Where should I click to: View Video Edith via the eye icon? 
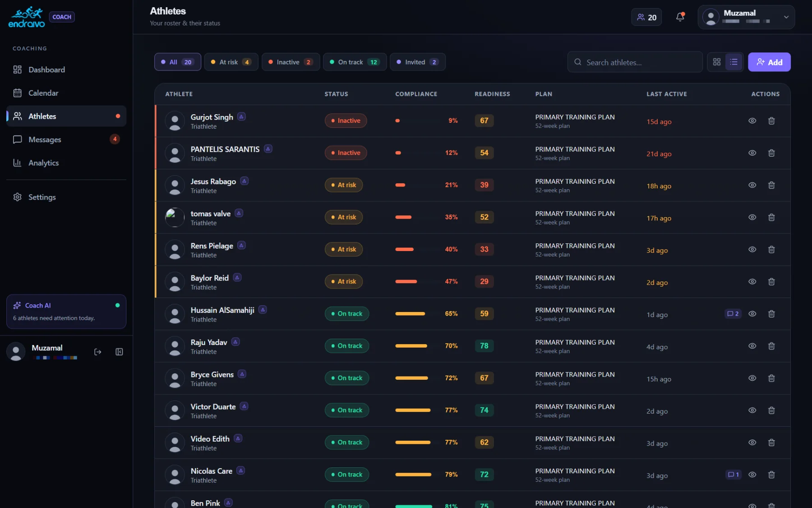[x=752, y=443]
